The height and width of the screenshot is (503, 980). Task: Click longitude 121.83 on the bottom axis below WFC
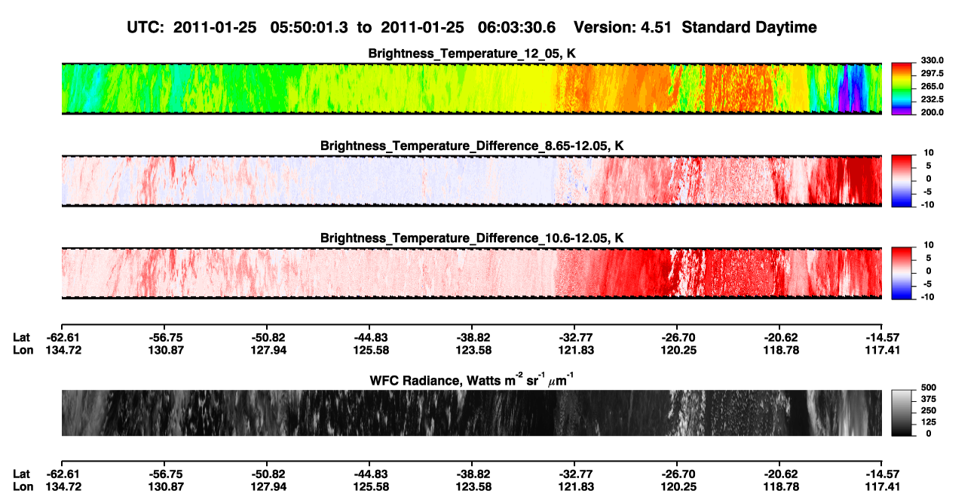point(574,486)
